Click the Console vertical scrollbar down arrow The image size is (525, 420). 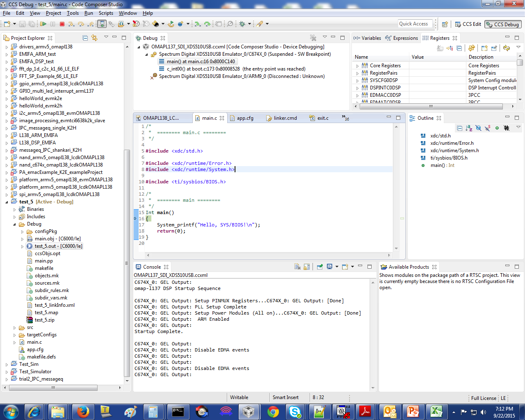click(373, 388)
